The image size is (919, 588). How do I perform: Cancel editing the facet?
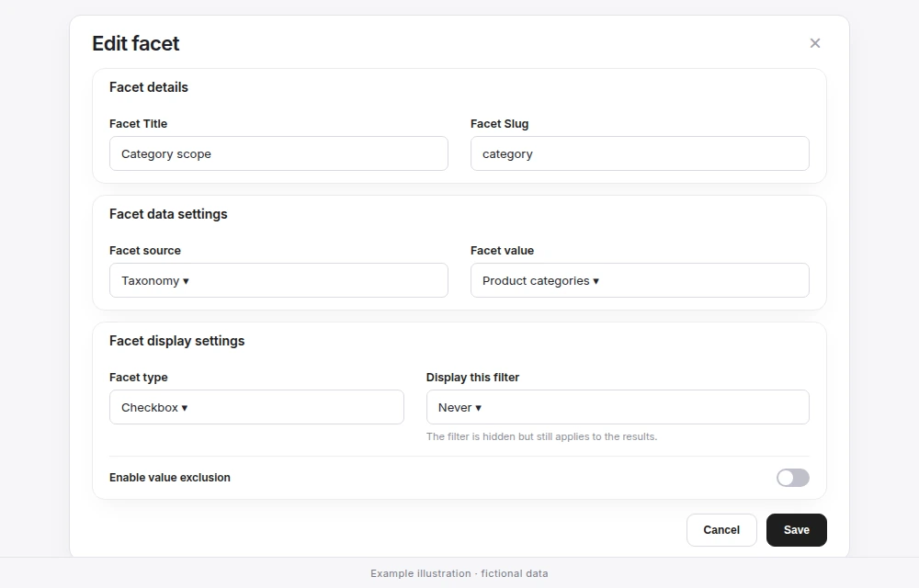pos(721,530)
